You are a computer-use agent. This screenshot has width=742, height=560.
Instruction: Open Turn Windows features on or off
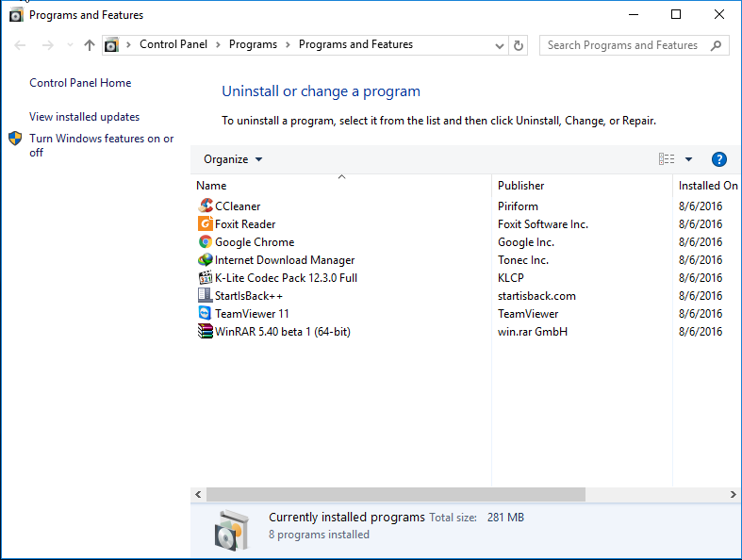pos(101,145)
